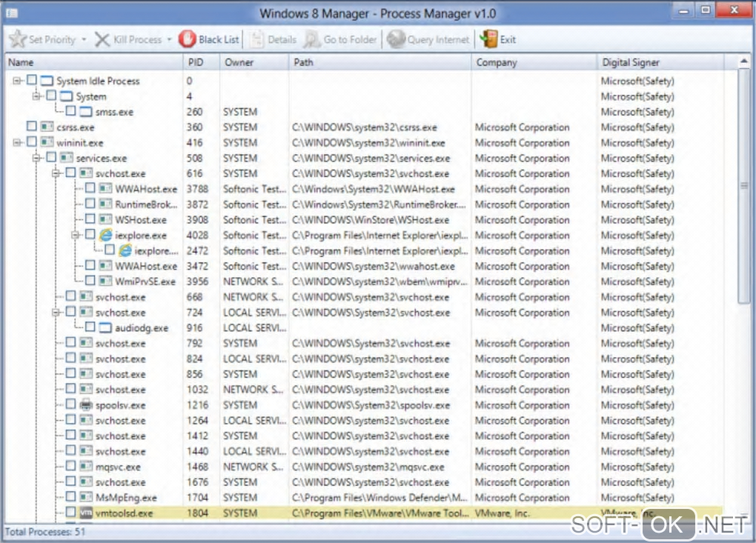Sort by the Company column header
The height and width of the screenshot is (543, 756).
[534, 62]
